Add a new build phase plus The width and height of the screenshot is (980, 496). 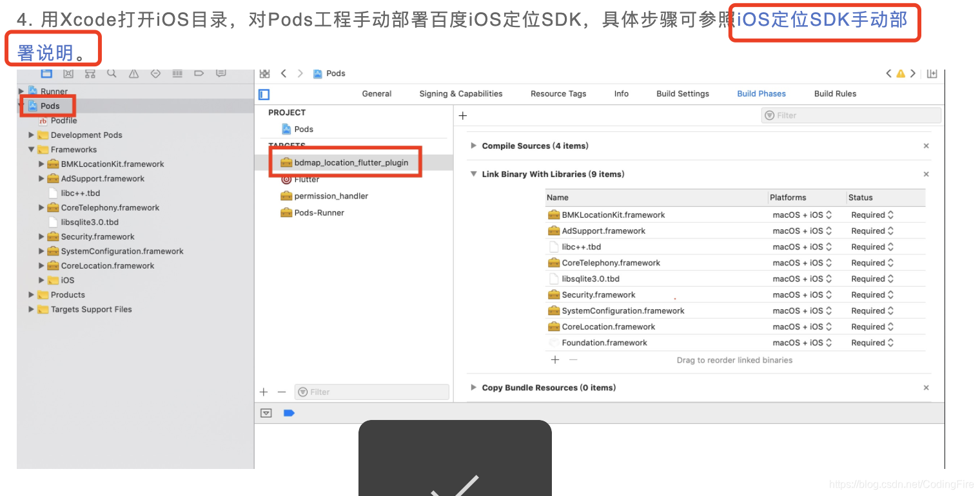click(462, 116)
